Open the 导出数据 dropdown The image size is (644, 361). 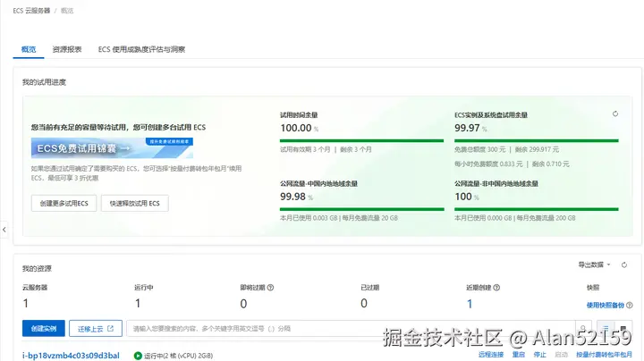click(594, 264)
